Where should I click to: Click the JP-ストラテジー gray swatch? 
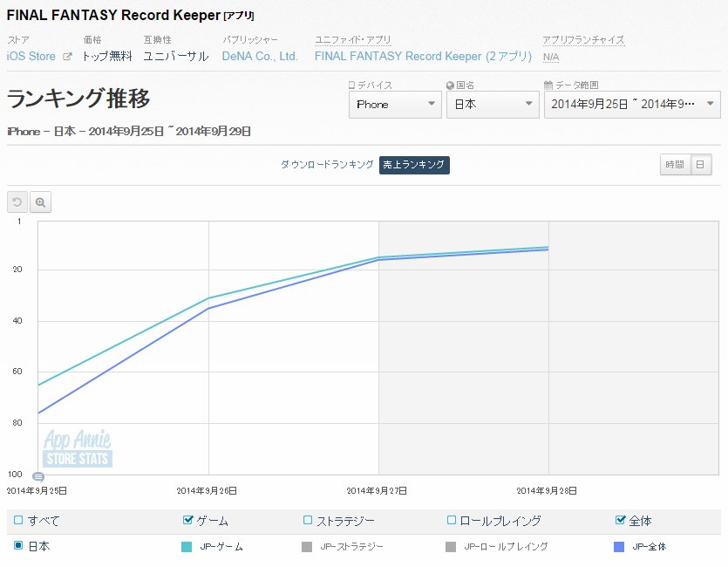tap(306, 547)
